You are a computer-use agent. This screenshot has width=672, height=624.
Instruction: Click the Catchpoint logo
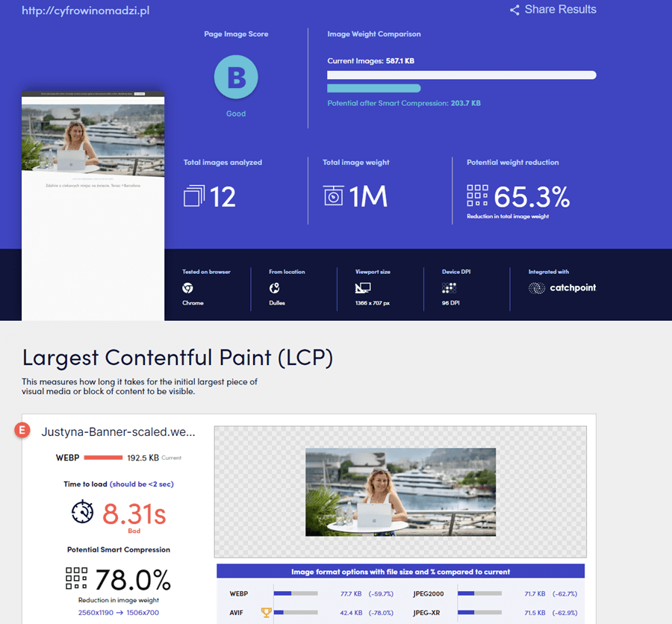tap(562, 288)
